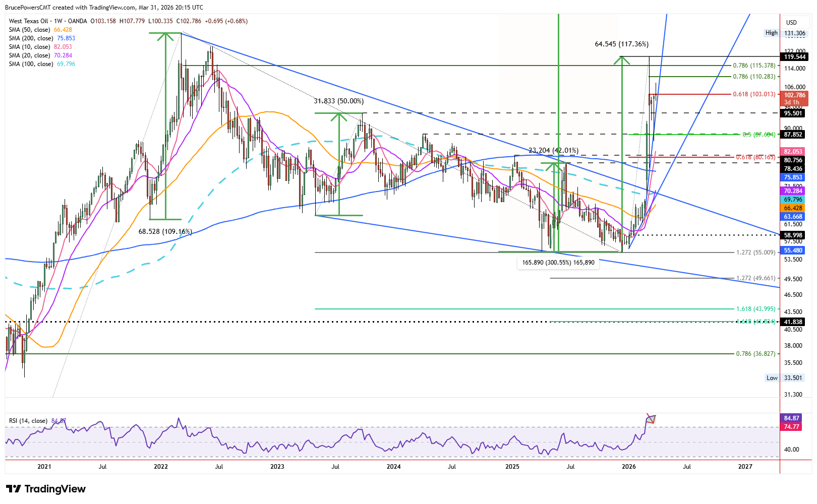The height and width of the screenshot is (504, 817).
Task: Click the 87.852 price axis tag
Action: coord(793,135)
